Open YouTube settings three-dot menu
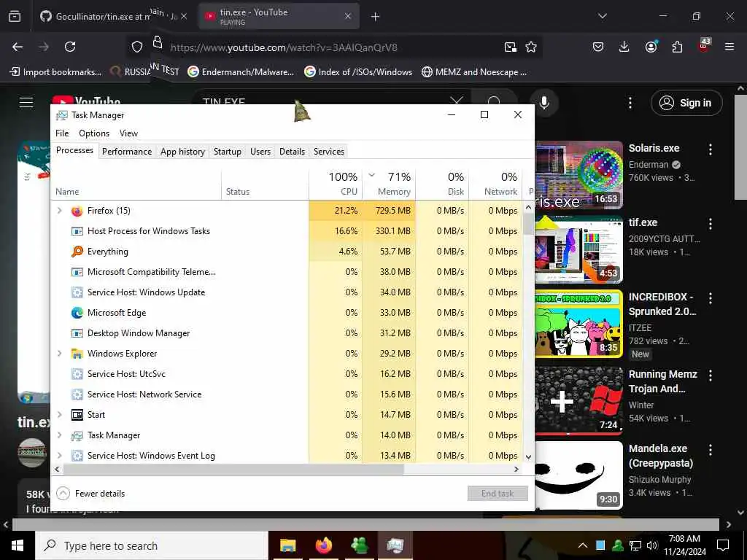This screenshot has width=747, height=560. coord(630,102)
